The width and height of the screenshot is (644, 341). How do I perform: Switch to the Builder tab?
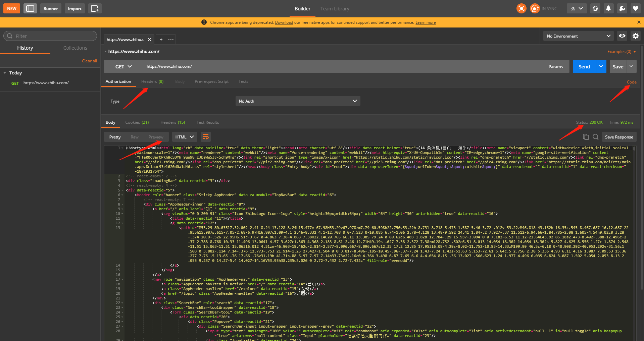pyautogui.click(x=302, y=9)
